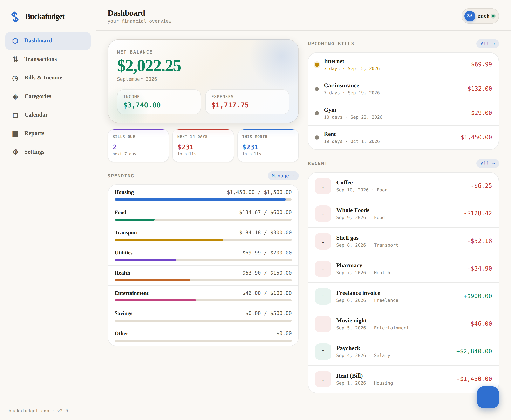Open the zach user account pill
Viewport: 511px width, 420px height.
[480, 16]
